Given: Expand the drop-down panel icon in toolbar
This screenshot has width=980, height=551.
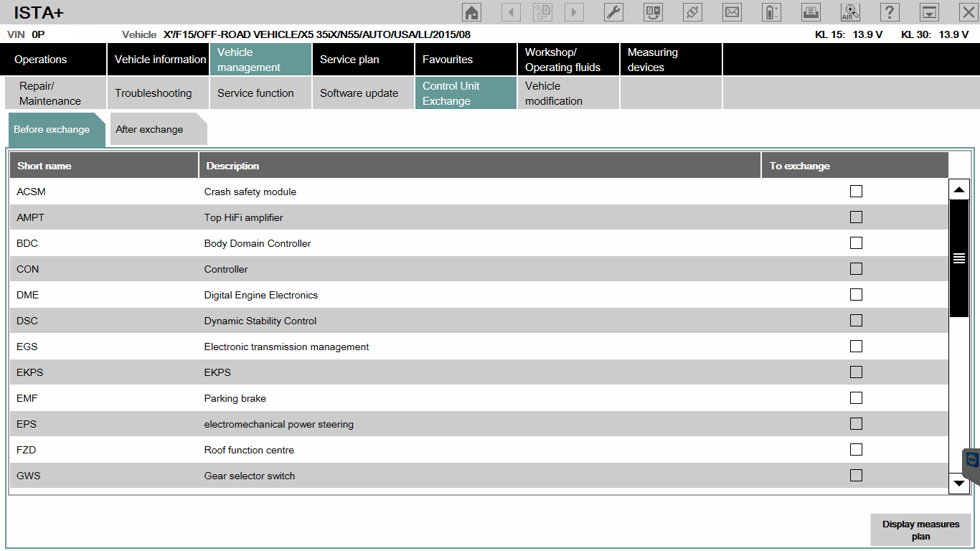Looking at the screenshot, I should point(929,12).
